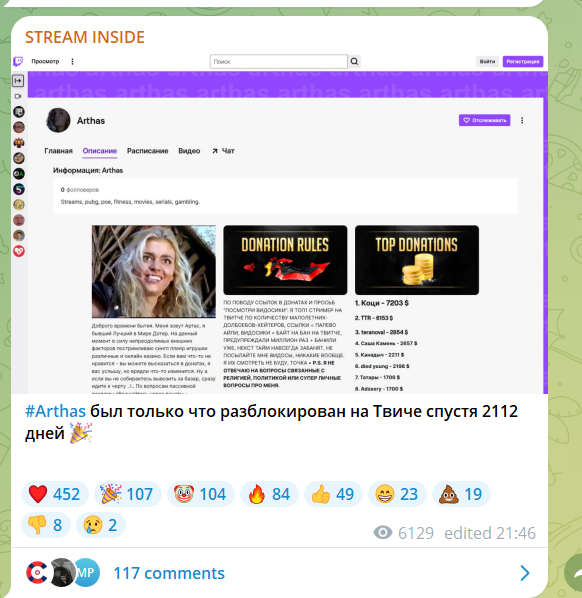Add the heart reaction showing 452
The image size is (582, 598).
[x=55, y=494]
